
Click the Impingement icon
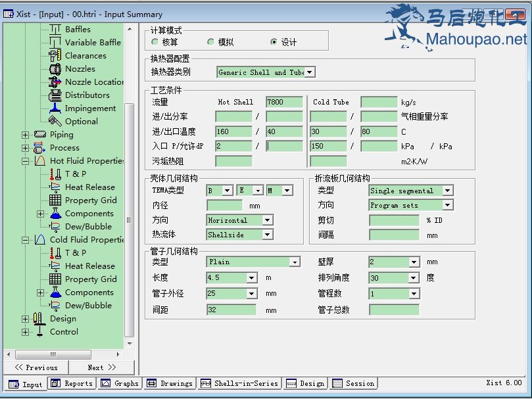click(x=55, y=108)
